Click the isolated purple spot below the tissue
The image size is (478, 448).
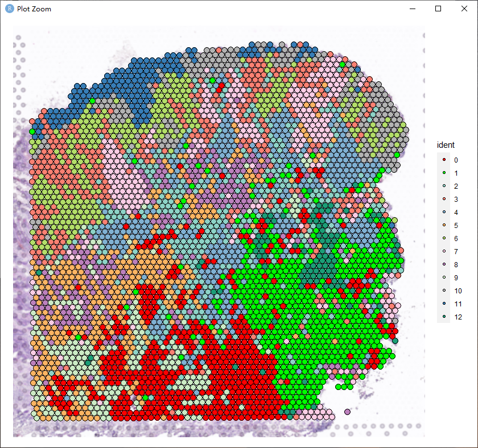tap(347, 412)
